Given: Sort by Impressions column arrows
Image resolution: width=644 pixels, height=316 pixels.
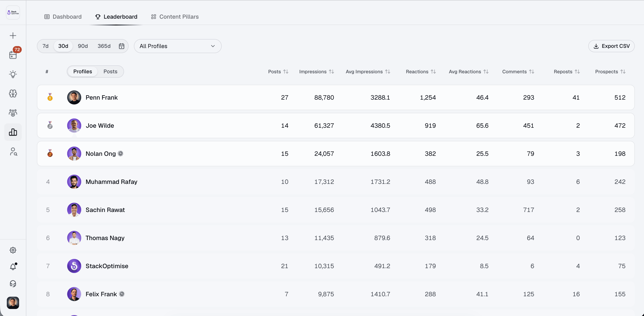Looking at the screenshot, I should 331,72.
